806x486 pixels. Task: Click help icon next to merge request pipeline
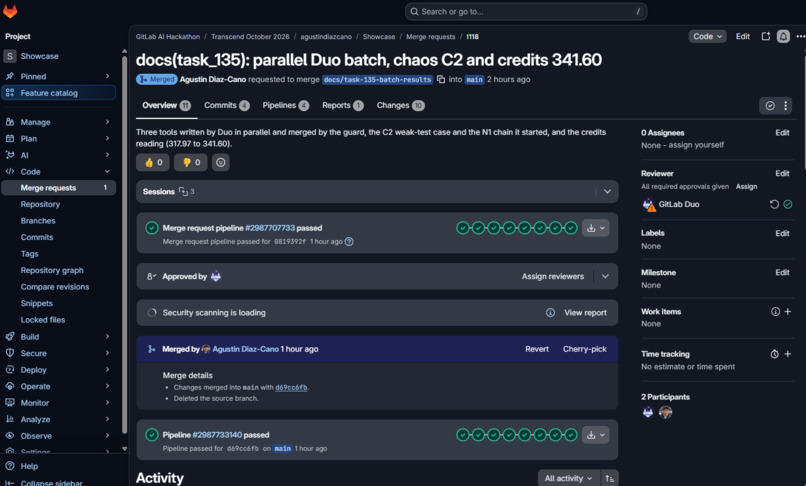click(349, 242)
